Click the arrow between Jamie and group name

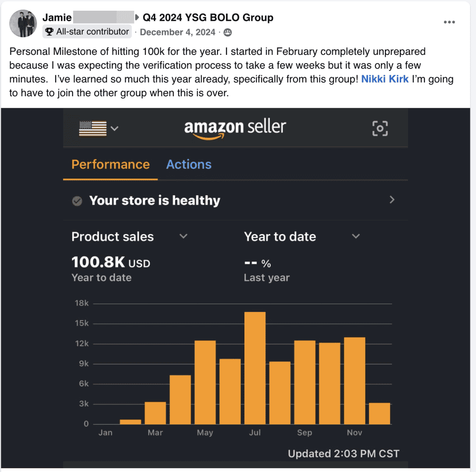tap(137, 17)
